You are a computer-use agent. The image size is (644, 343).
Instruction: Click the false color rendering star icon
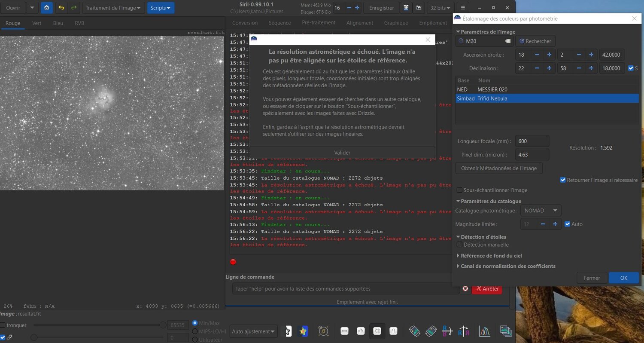pyautogui.click(x=302, y=331)
